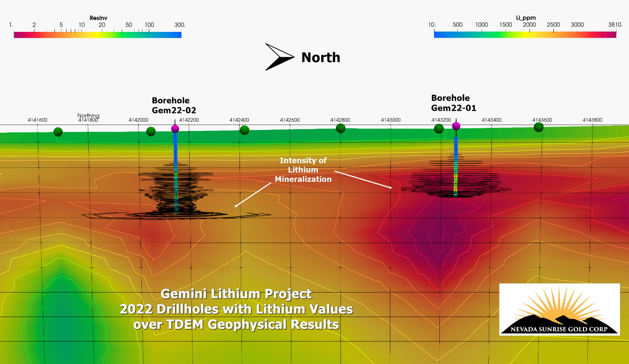Click the 4142000 northing tick label
The width and height of the screenshot is (629, 364).
139,120
